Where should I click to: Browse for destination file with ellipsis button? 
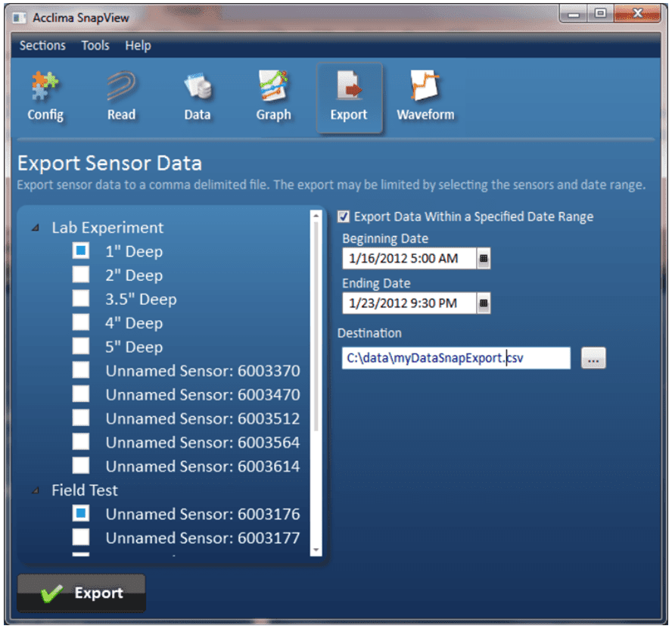pos(593,359)
